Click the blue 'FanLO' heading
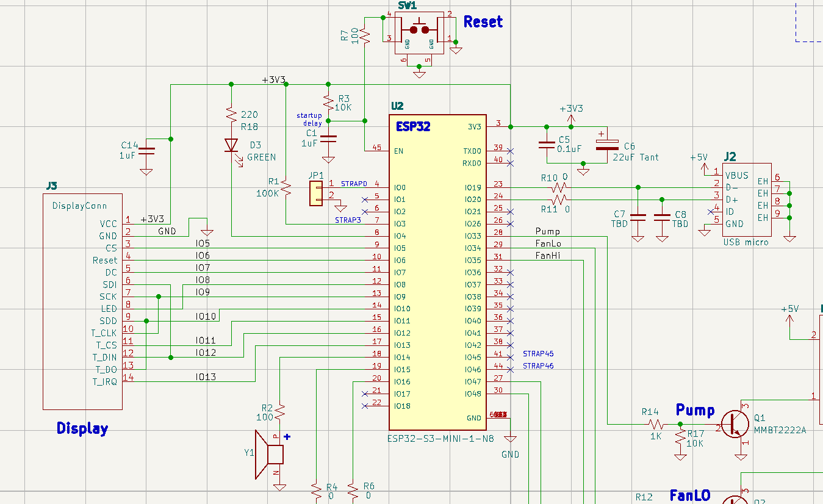 click(690, 495)
